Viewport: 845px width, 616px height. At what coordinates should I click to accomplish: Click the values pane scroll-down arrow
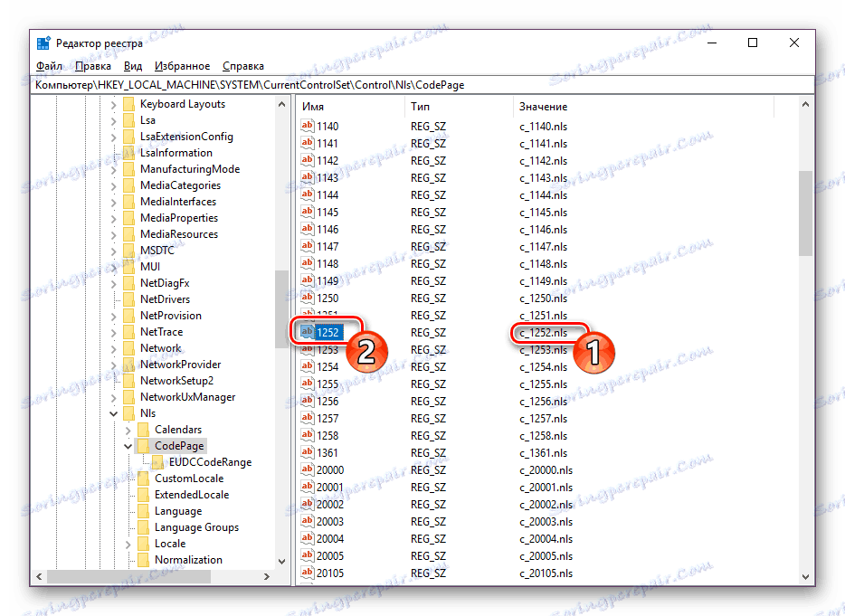click(x=805, y=577)
